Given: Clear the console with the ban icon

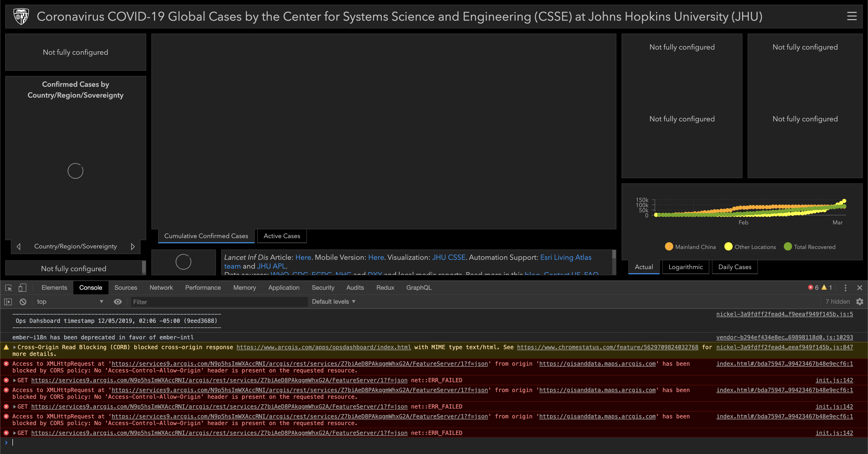Looking at the screenshot, I should click(22, 302).
